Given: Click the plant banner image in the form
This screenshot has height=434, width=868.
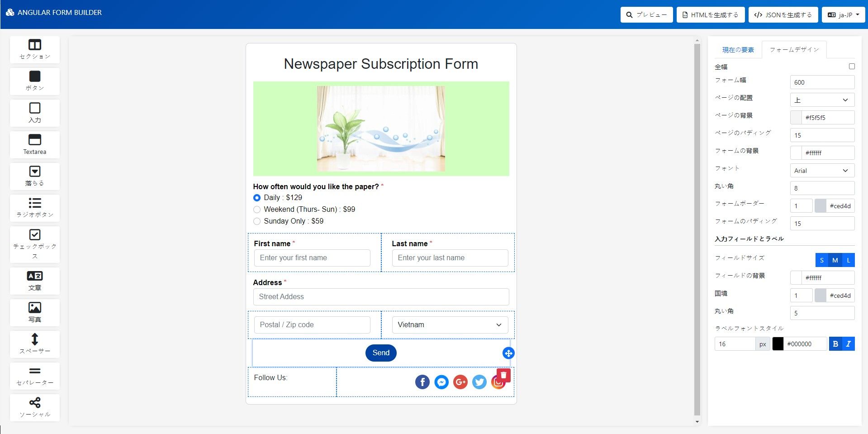Looking at the screenshot, I should tap(381, 129).
